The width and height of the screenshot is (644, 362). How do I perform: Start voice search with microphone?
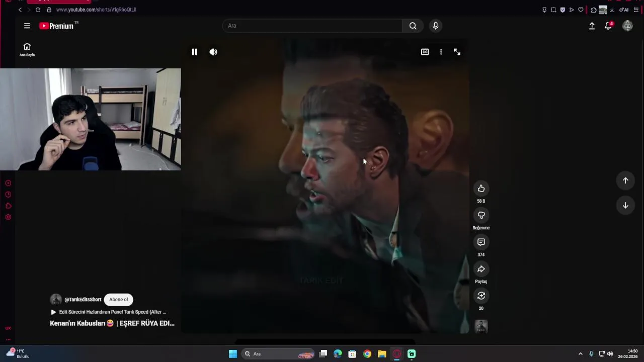pos(436,26)
